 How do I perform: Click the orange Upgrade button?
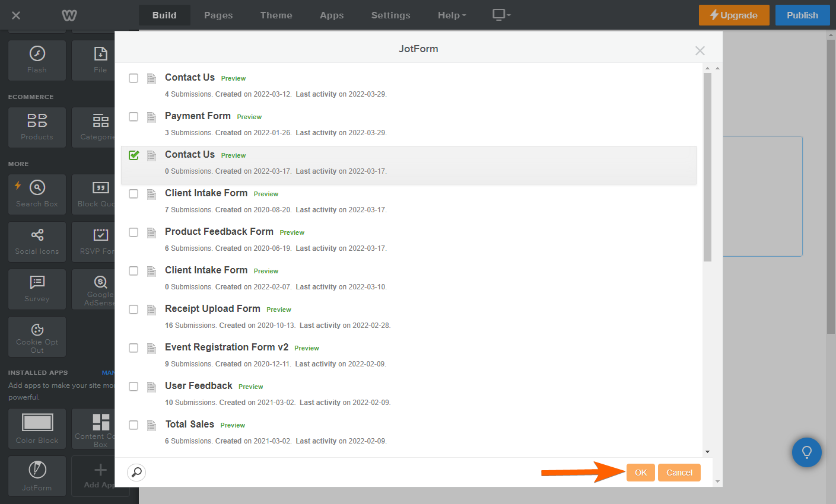tap(734, 15)
